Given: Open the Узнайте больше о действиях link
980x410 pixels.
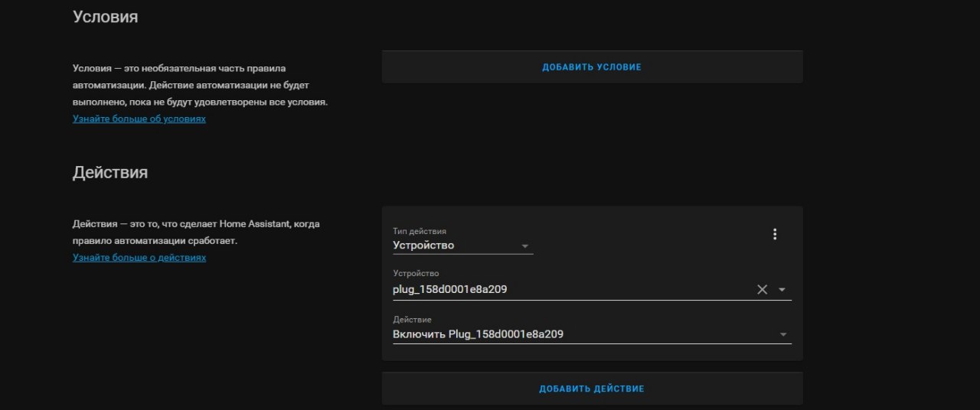Looking at the screenshot, I should pos(139,258).
